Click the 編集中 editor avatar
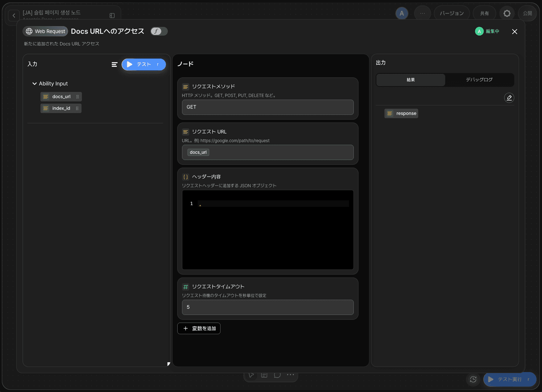Viewport: 542px width, 392px height. [479, 31]
